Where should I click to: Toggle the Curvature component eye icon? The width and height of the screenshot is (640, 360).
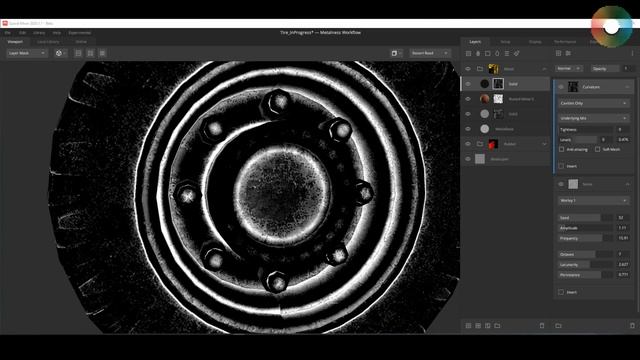[x=561, y=87]
